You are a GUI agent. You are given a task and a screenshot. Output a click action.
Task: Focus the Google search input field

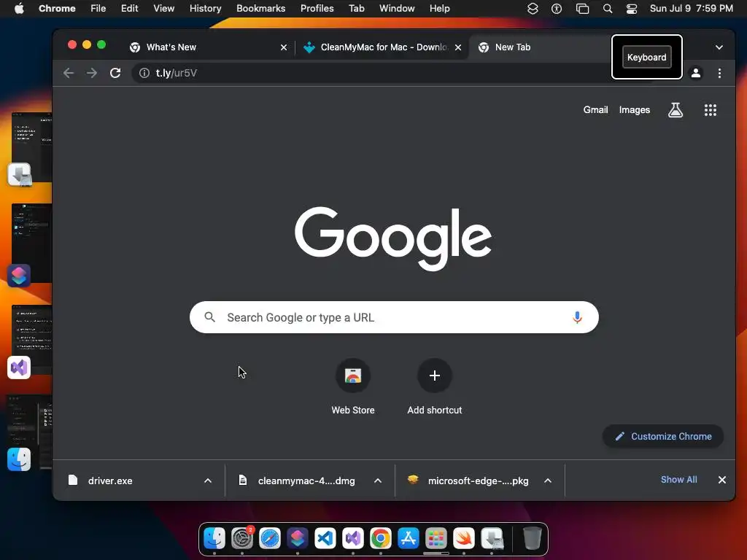click(x=394, y=317)
